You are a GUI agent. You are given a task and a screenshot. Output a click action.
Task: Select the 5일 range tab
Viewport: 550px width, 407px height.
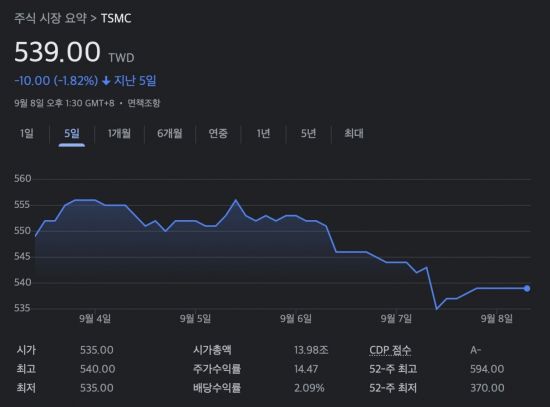[x=72, y=133]
